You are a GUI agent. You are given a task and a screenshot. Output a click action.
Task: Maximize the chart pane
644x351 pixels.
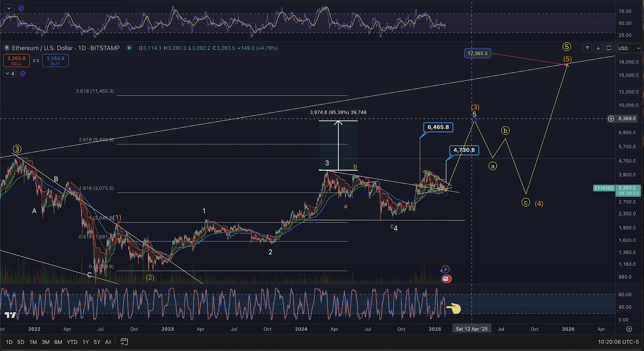tap(609, 48)
